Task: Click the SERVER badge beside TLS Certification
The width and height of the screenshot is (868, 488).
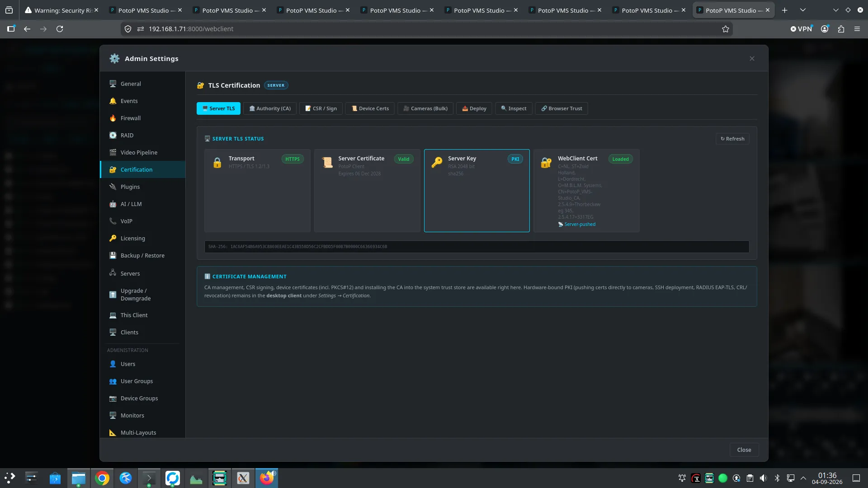Action: click(276, 85)
